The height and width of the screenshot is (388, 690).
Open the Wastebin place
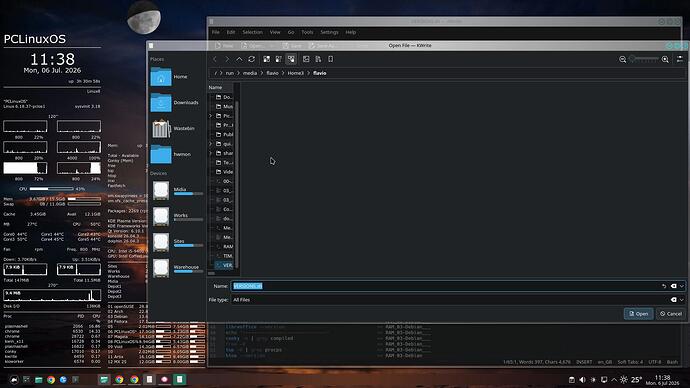click(x=176, y=128)
